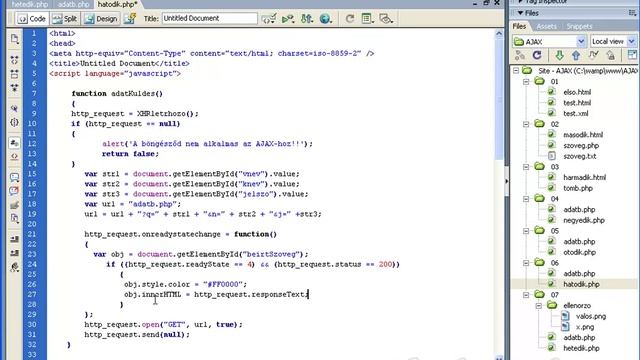Open the Validate Markup icon menu
640x360 pixels.
click(x=288, y=18)
